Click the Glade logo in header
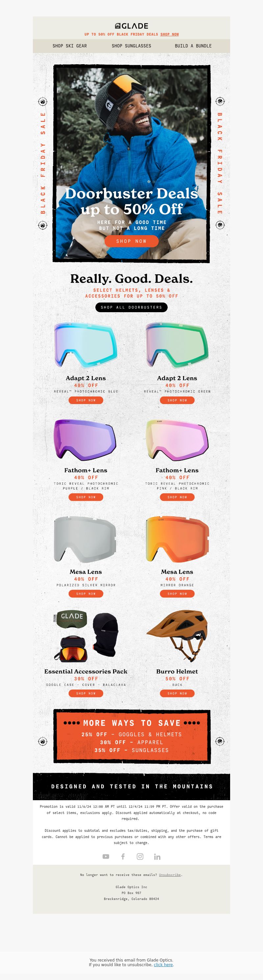 coord(131,26)
